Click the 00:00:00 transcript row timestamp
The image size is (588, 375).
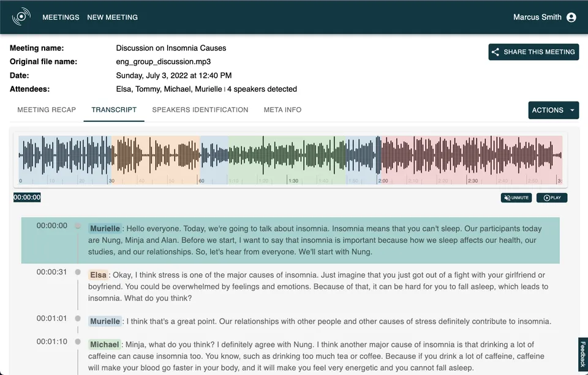51,226
